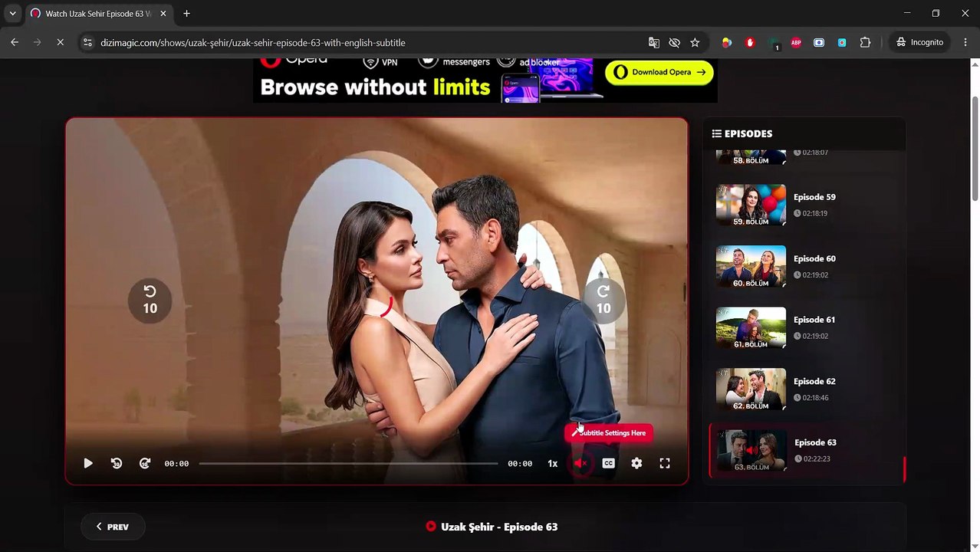Viewport: 980px width, 552px height.
Task: Open Episode 62 in the episodes list
Action: [806, 389]
